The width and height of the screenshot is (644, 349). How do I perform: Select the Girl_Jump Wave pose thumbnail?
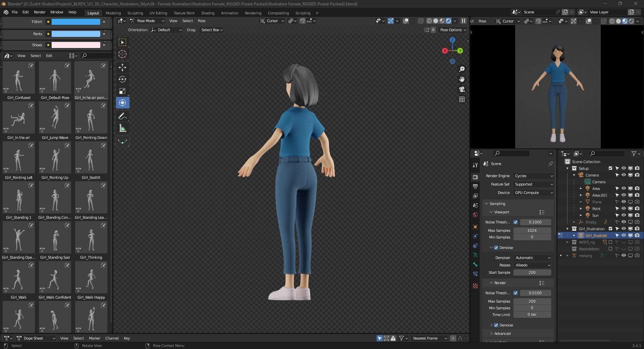[x=55, y=118]
